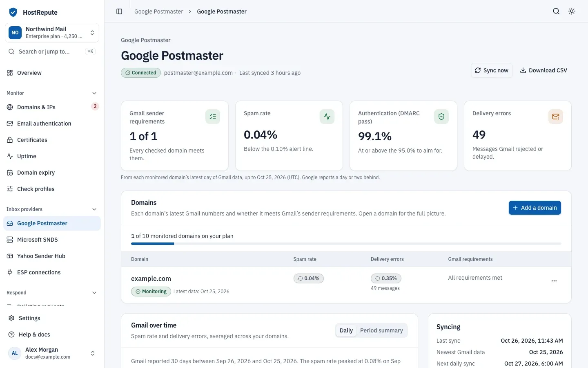Open Domains & IPs page
The height and width of the screenshot is (368, 588).
pos(52,107)
